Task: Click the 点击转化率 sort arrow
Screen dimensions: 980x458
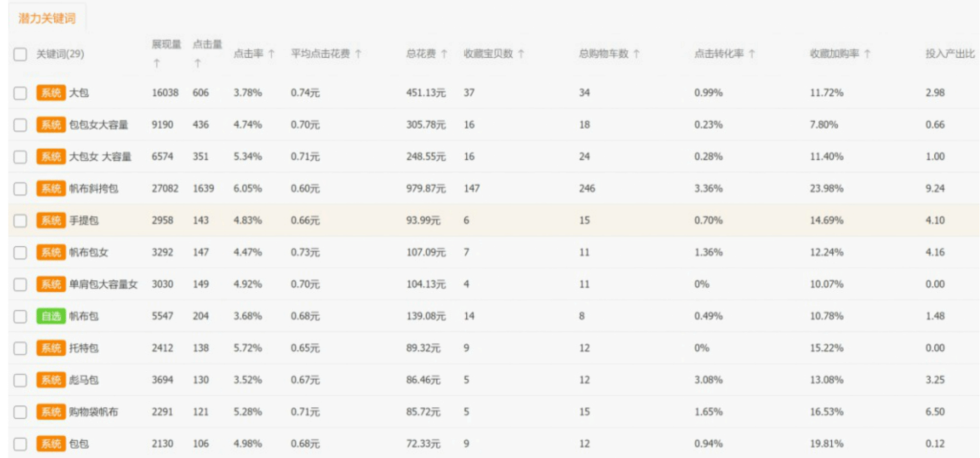Action: pyautogui.click(x=752, y=54)
